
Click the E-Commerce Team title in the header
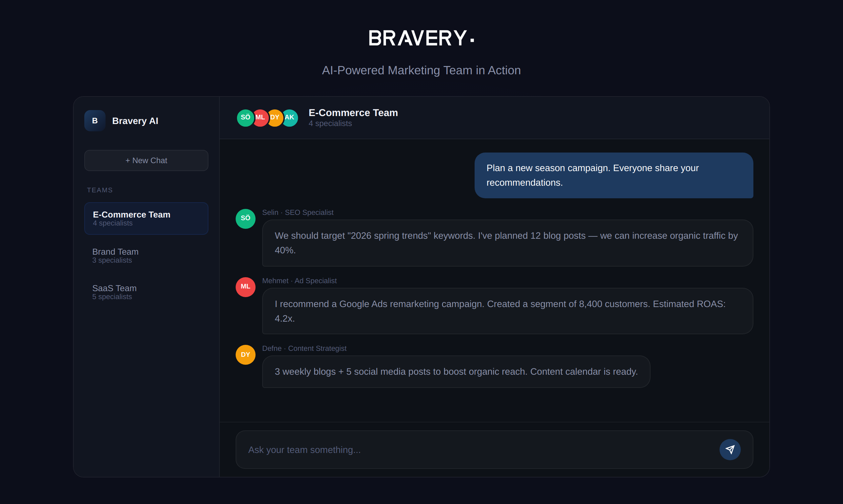[x=353, y=113]
